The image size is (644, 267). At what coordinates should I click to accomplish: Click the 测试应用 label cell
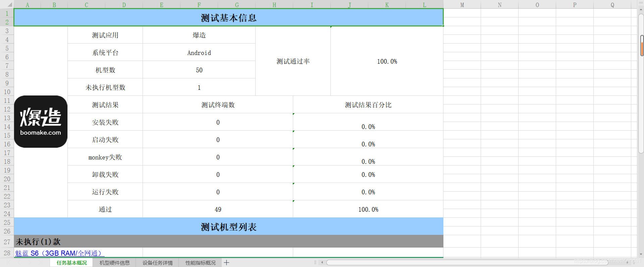click(105, 35)
